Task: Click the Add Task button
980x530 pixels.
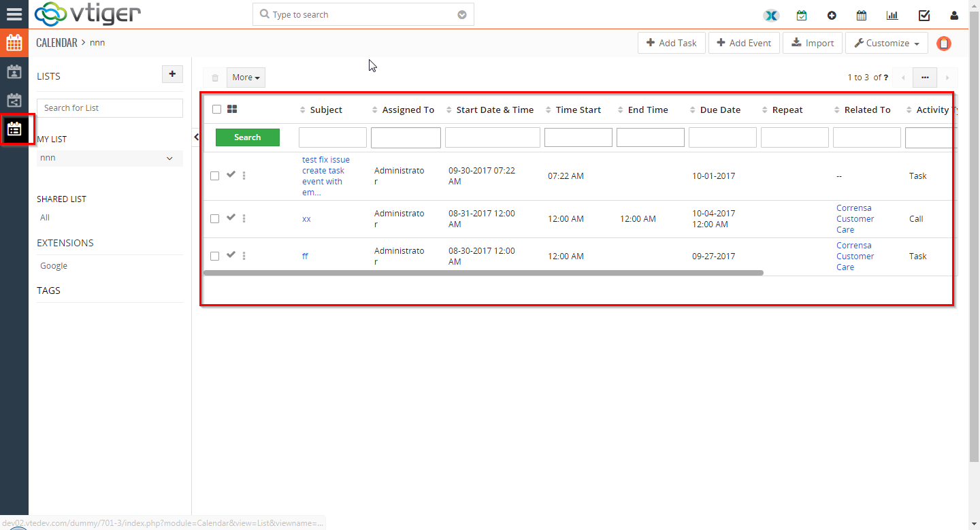Action: click(x=672, y=43)
